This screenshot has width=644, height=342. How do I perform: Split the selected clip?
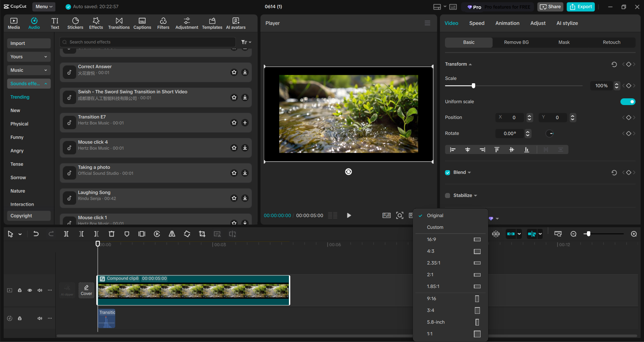tap(66, 234)
